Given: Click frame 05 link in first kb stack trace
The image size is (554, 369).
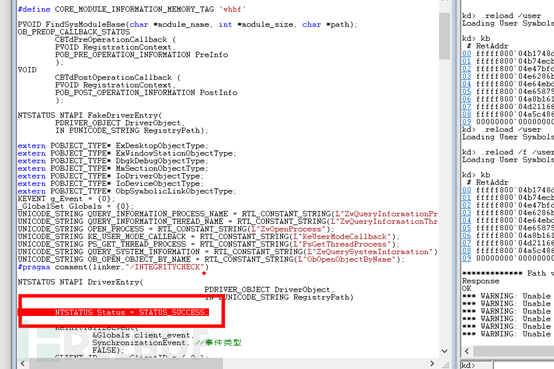Looking at the screenshot, I should click(466, 92).
